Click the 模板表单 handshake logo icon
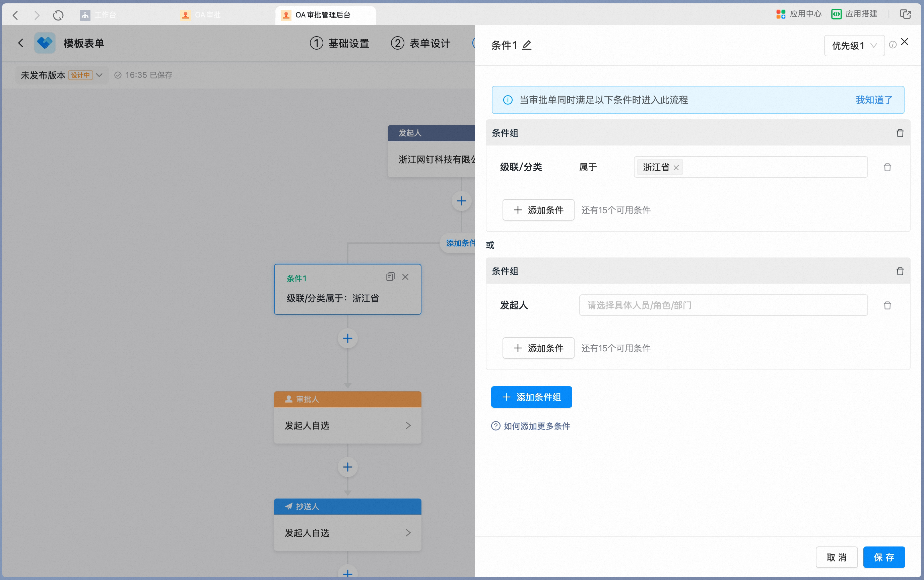Viewport: 924px width, 580px height. pos(45,43)
